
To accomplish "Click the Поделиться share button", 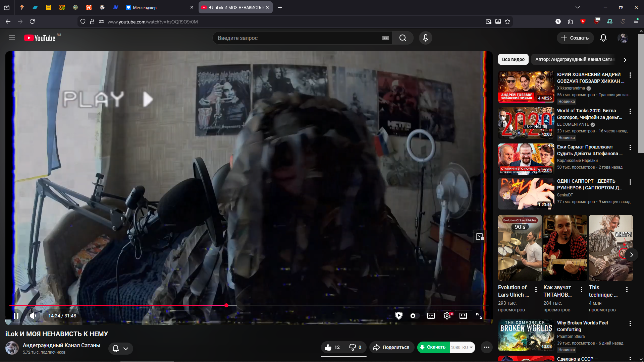I will (x=391, y=347).
